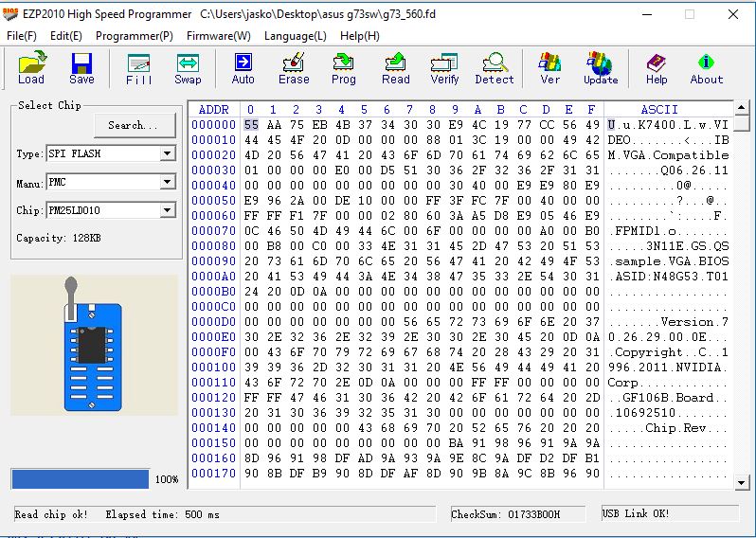Click the ASCII column header
This screenshot has width=756, height=538.
click(659, 110)
